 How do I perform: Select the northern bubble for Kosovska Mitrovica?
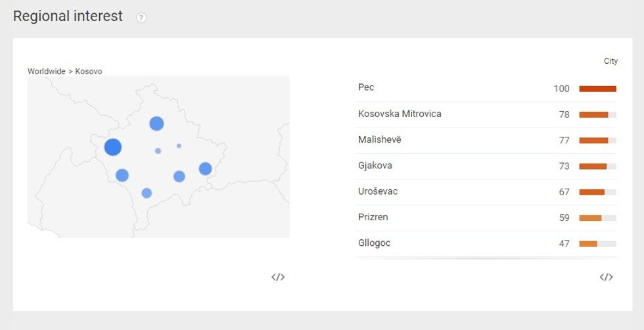point(156,124)
